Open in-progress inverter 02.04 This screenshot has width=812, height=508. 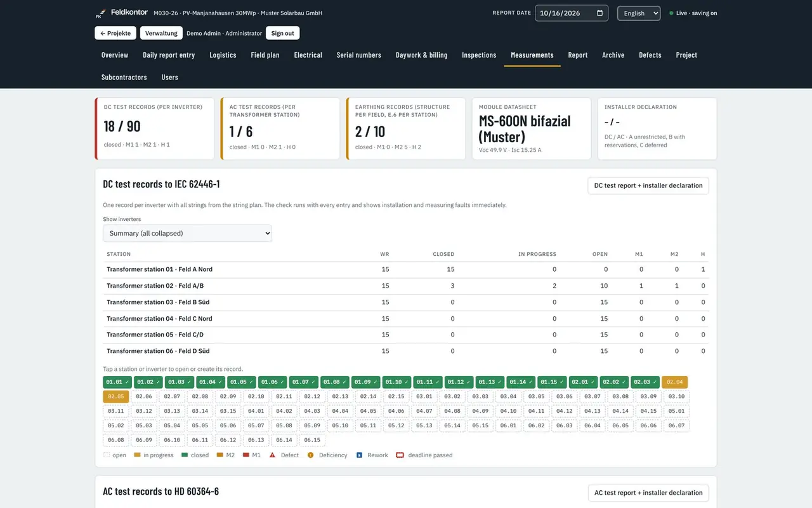coord(675,382)
